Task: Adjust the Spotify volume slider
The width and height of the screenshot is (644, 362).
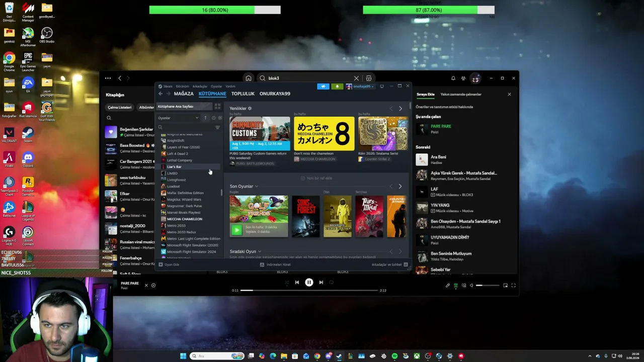Action: [487, 286]
